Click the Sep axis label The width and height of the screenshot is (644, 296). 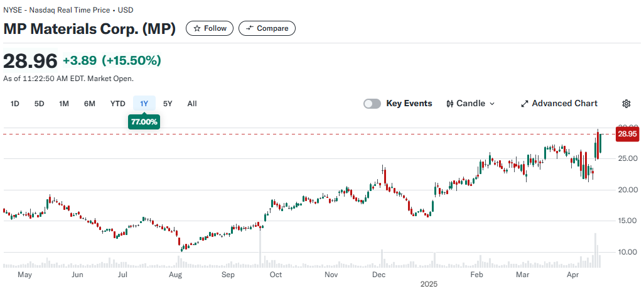[x=228, y=275]
